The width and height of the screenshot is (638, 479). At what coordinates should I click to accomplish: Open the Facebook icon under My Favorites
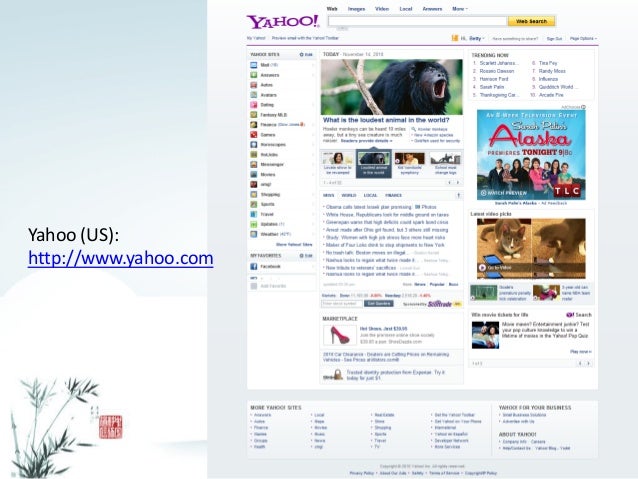click(x=253, y=267)
